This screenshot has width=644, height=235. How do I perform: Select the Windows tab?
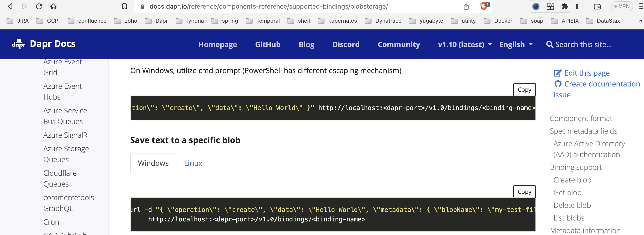(x=153, y=163)
